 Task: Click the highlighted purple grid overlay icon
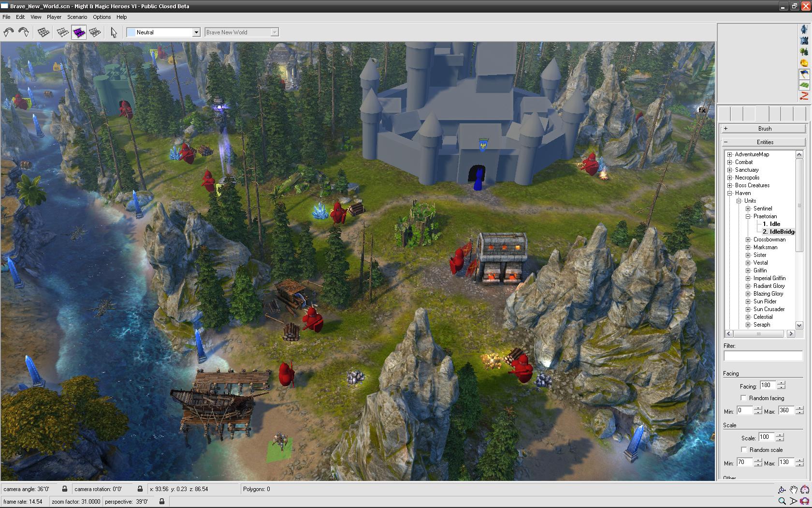coord(79,32)
